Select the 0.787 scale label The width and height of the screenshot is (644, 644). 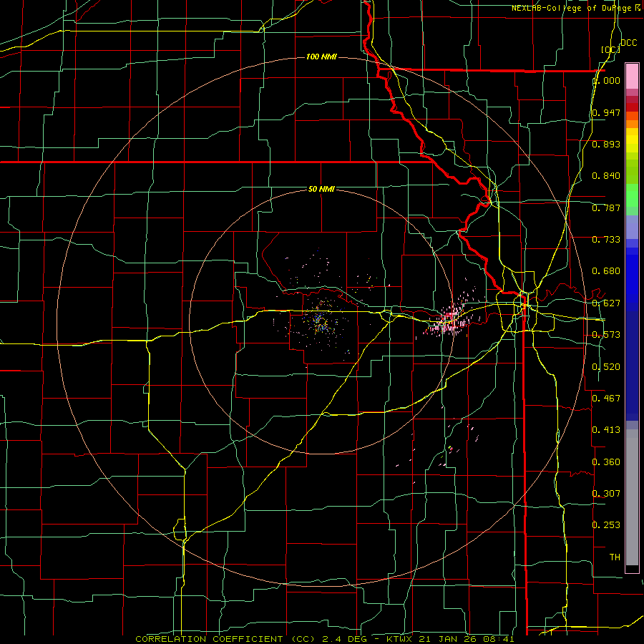click(606, 208)
